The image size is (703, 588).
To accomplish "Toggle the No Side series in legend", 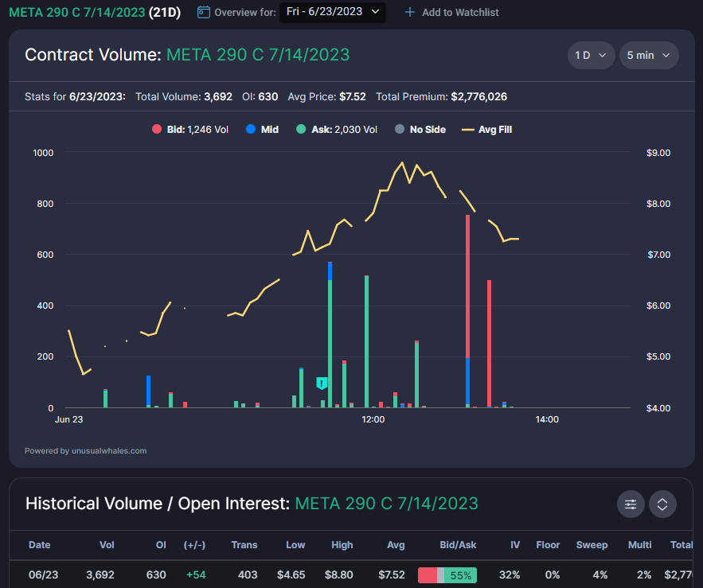I will (420, 130).
